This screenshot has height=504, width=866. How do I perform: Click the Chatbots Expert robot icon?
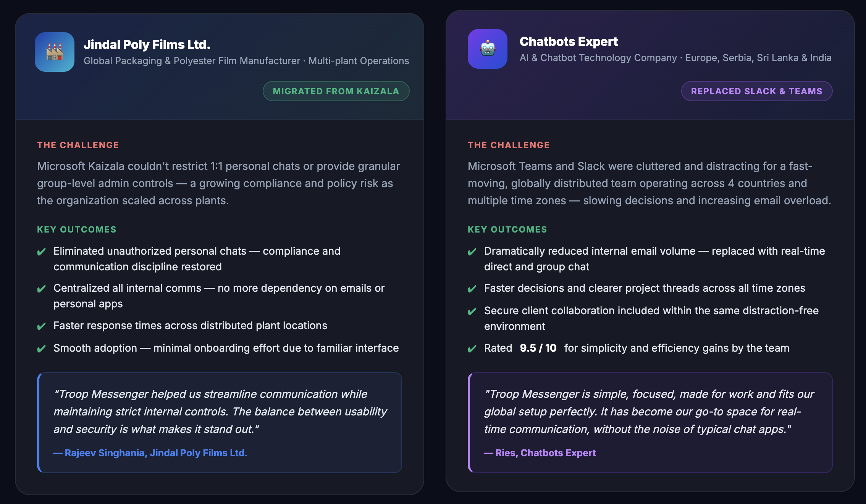click(x=488, y=49)
